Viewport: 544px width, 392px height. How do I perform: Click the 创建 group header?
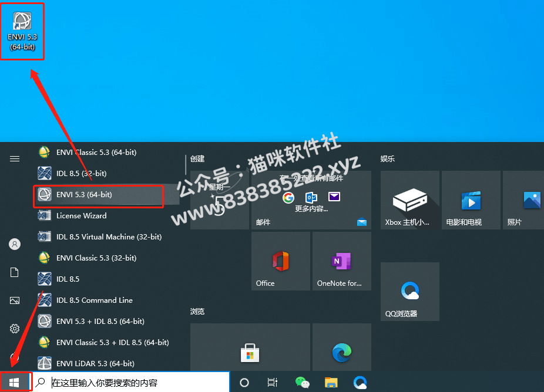[x=197, y=159]
